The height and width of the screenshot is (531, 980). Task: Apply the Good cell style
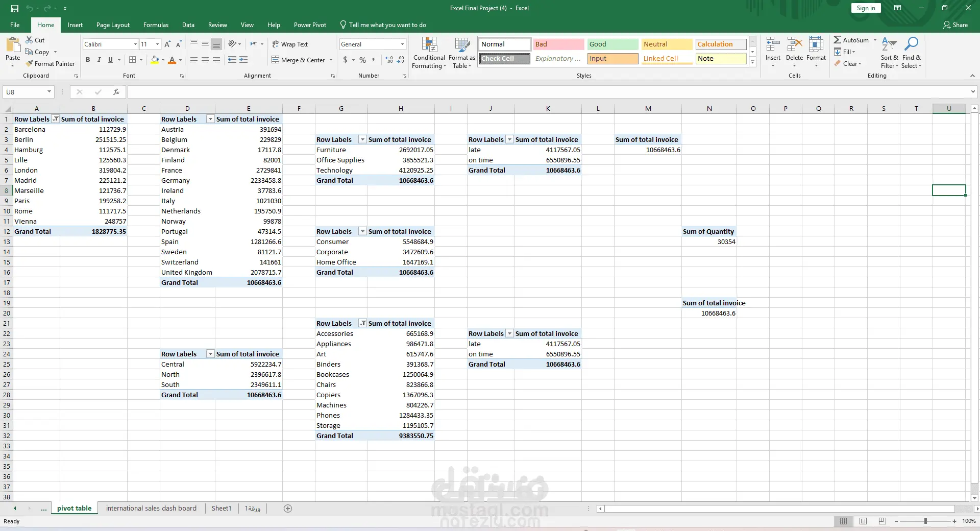[x=612, y=44]
